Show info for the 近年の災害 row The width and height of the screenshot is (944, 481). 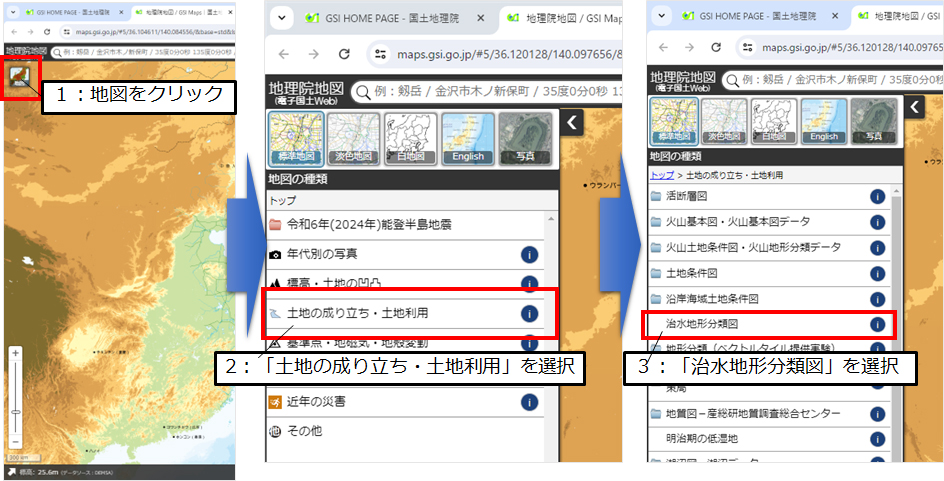pyautogui.click(x=529, y=402)
